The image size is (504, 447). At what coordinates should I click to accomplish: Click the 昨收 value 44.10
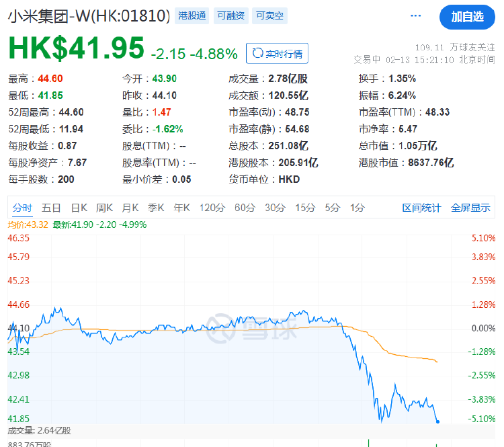click(x=164, y=95)
